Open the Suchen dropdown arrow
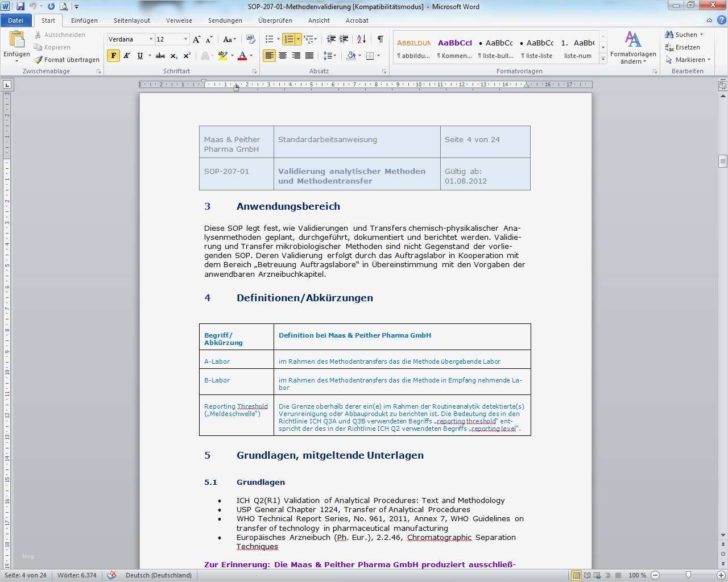Screen dimensions: 728x582 (701, 35)
